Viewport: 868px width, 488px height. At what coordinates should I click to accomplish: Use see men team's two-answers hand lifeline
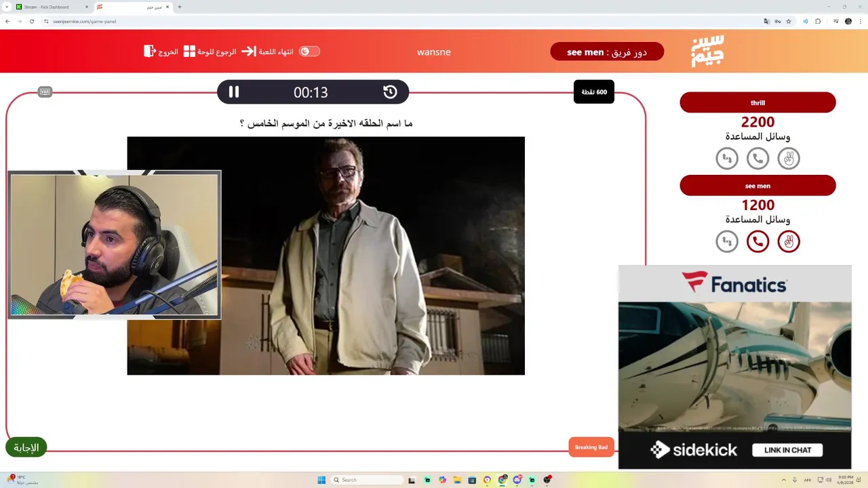point(789,241)
